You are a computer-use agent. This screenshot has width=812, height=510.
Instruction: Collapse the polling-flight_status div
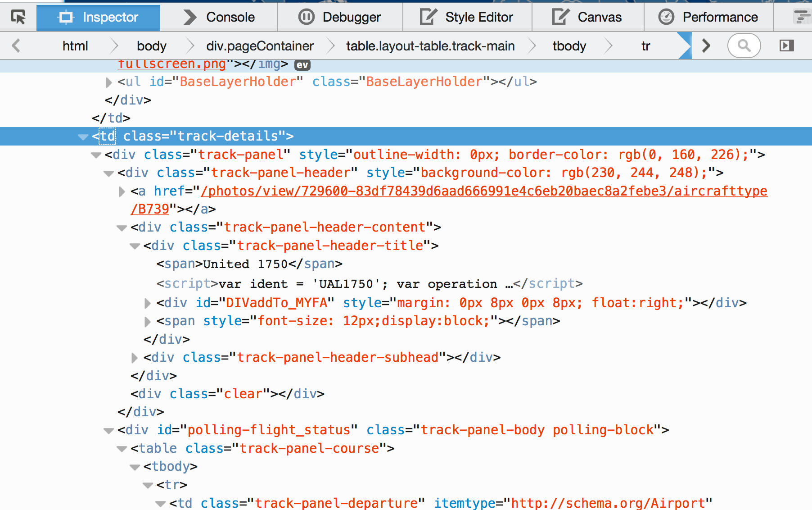[x=108, y=430]
